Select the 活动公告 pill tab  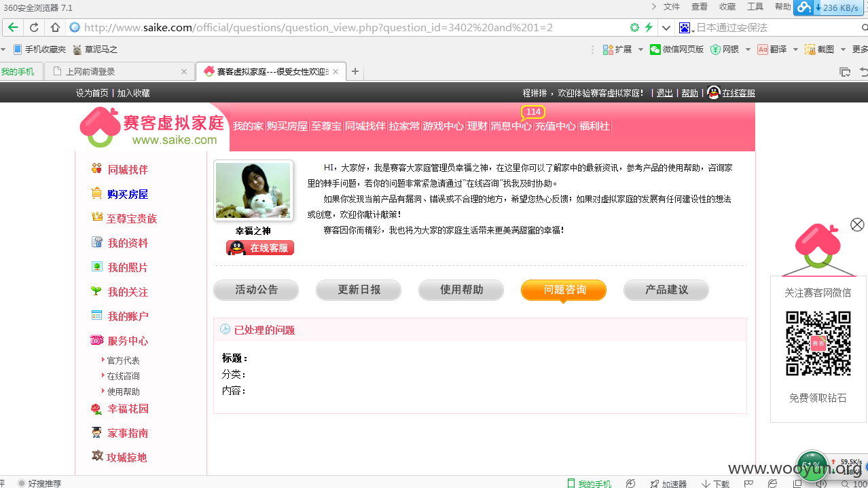(256, 290)
